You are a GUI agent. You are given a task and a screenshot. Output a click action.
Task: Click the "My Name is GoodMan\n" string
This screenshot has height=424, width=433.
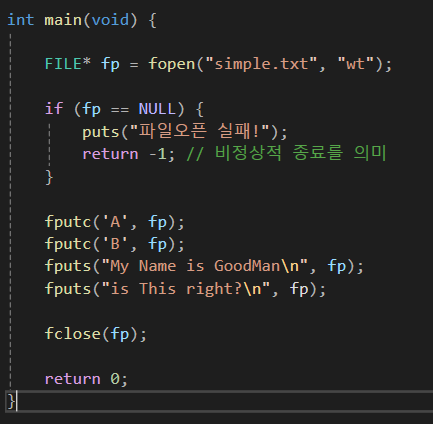205,266
